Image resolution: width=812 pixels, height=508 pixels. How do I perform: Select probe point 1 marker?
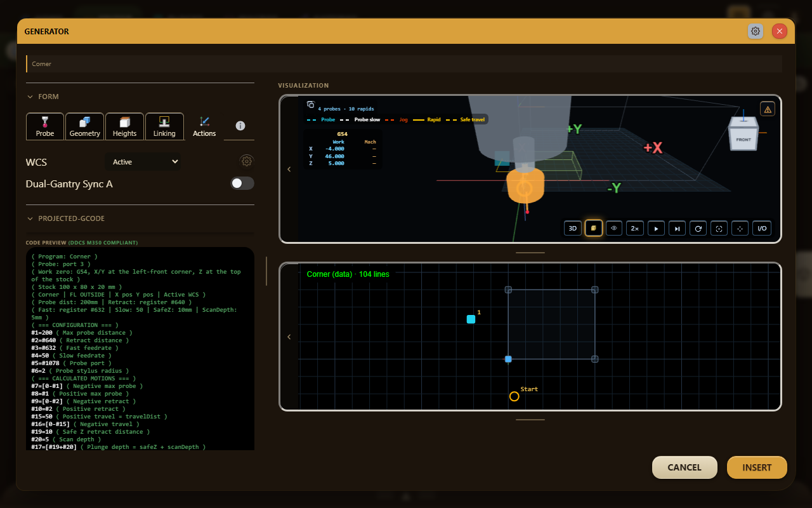[x=471, y=319]
